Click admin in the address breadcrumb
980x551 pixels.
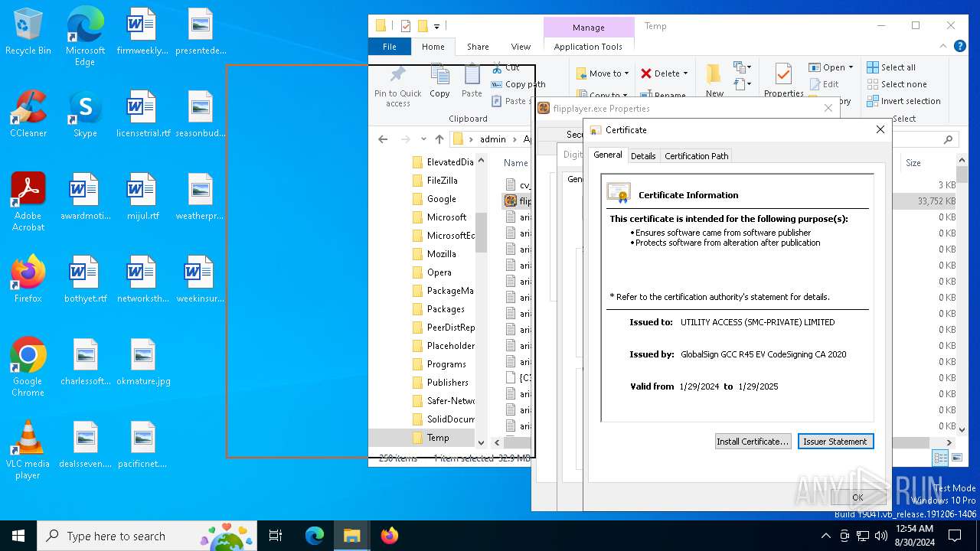(493, 139)
